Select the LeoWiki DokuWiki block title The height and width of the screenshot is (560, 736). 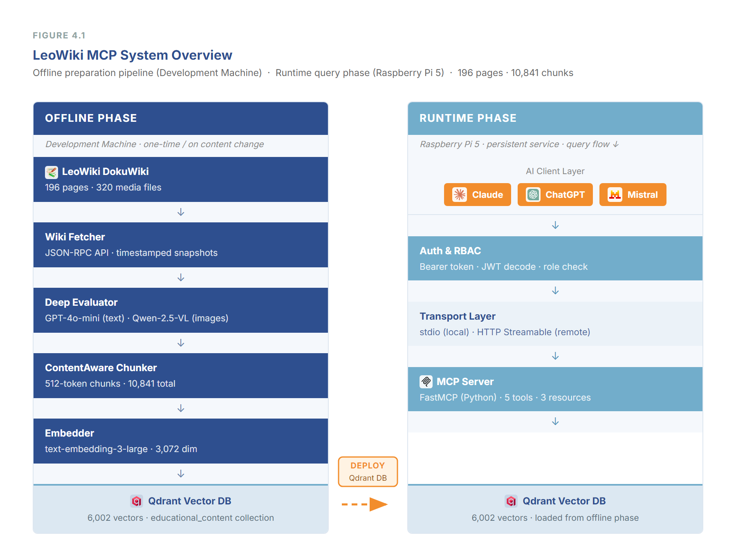pyautogui.click(x=105, y=172)
